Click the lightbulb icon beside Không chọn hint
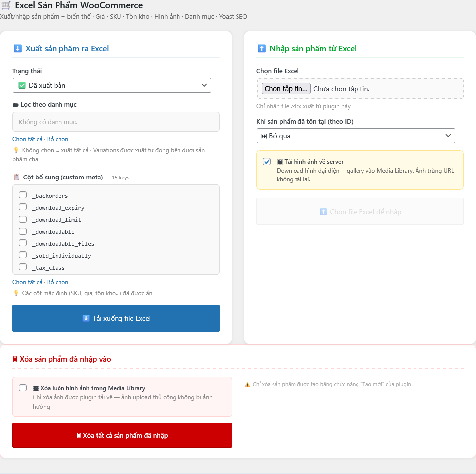 point(16,150)
